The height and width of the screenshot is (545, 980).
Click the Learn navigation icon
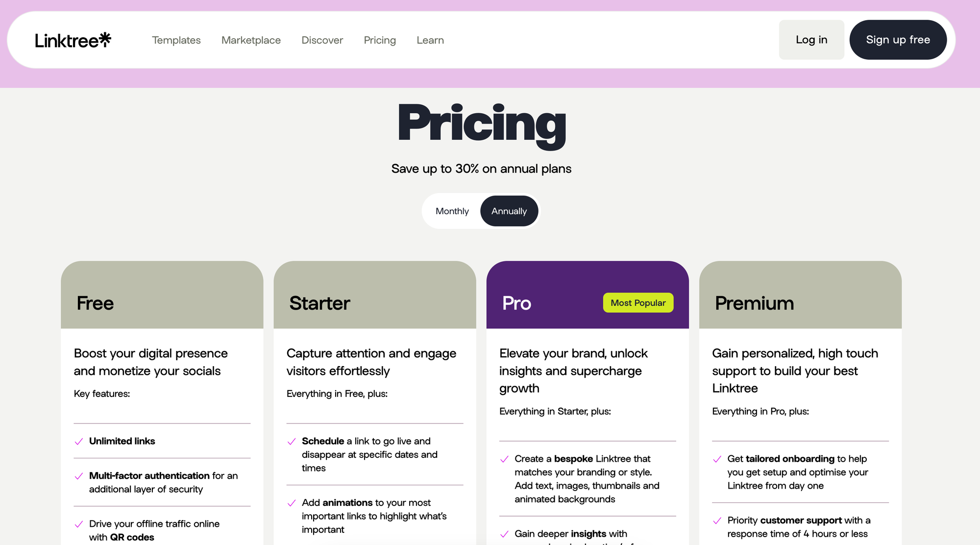coord(431,40)
